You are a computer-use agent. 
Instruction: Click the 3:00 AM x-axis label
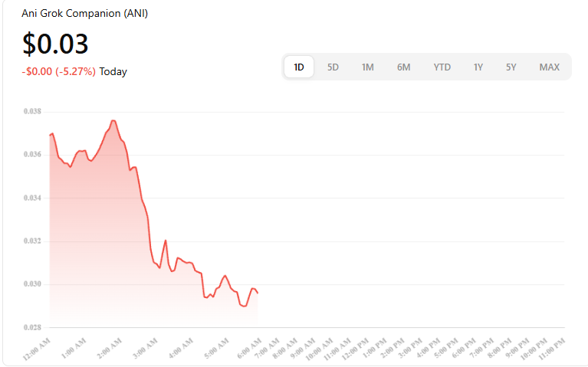pos(145,349)
